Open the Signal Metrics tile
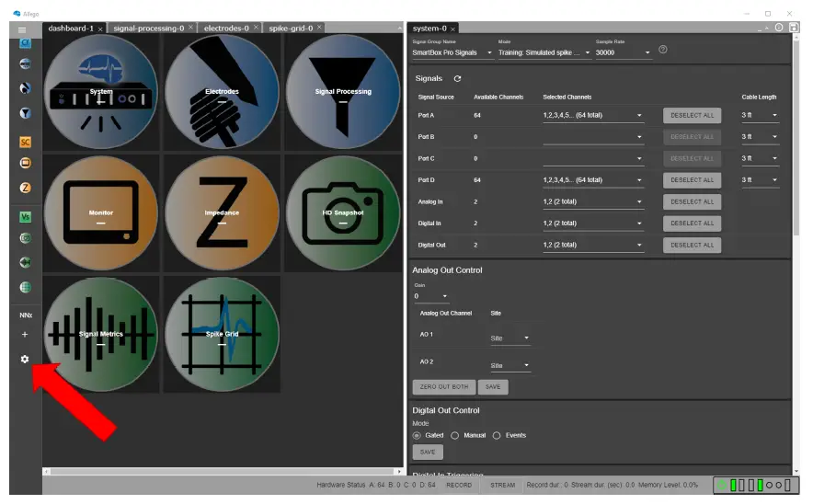 coord(101,335)
